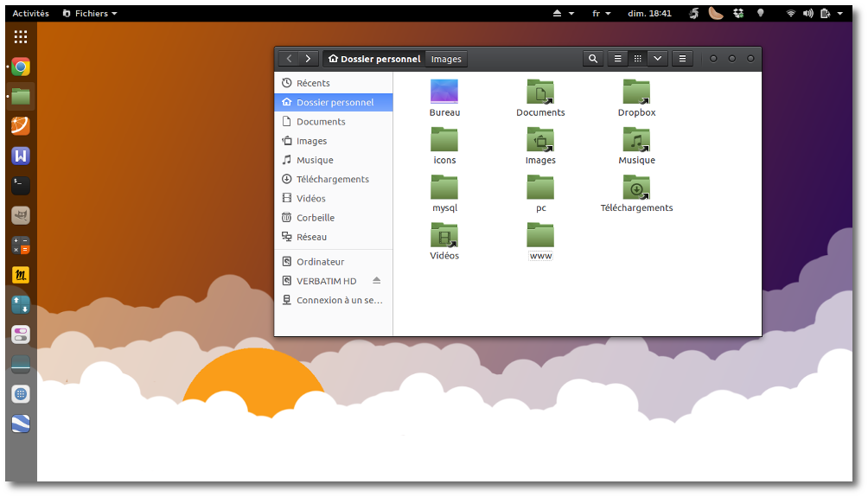
Task: Open the yellow M app in the dock
Action: pyautogui.click(x=21, y=275)
